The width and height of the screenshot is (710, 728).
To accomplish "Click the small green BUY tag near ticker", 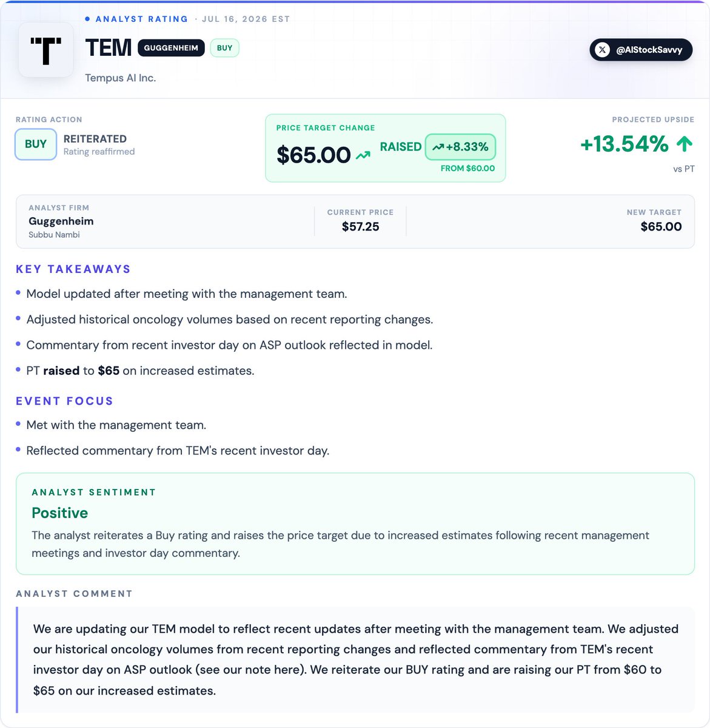I will pos(224,48).
